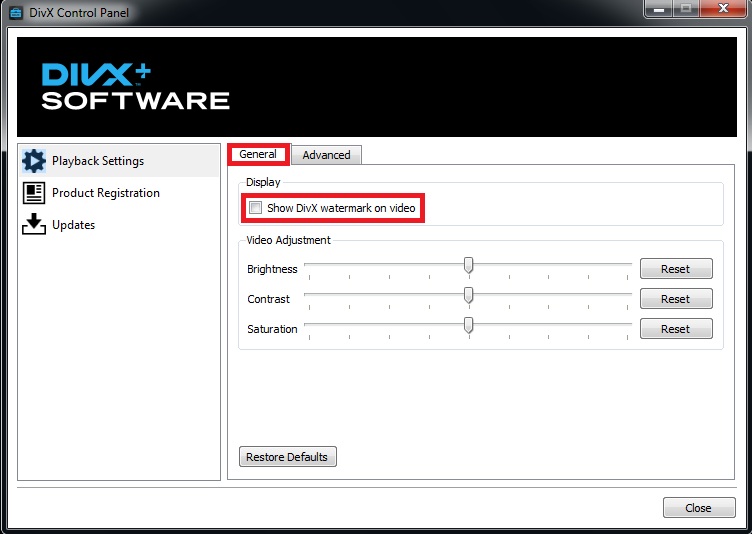Click the DivX Software logo banner
Viewport: 752px width, 534px height.
[x=376, y=87]
